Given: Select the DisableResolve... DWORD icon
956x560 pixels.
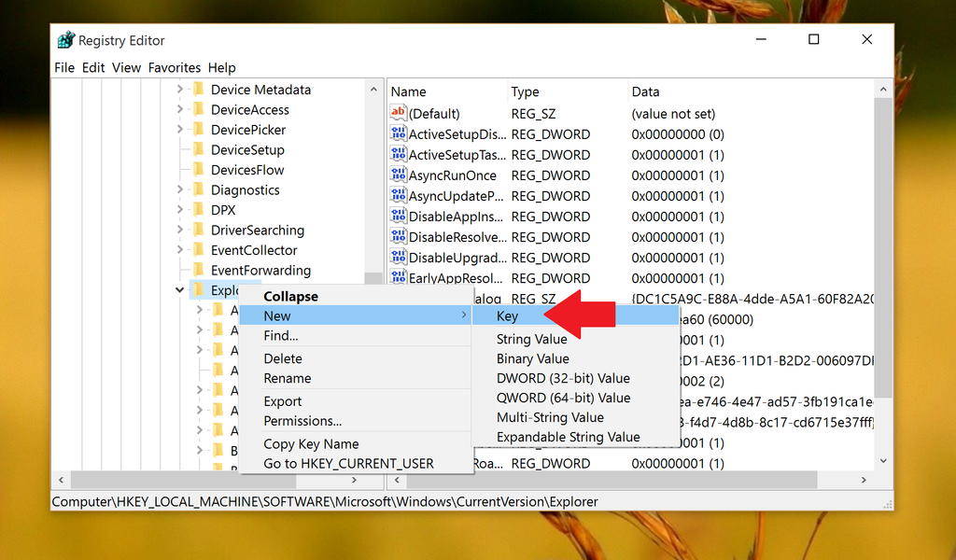Looking at the screenshot, I should pos(398,236).
